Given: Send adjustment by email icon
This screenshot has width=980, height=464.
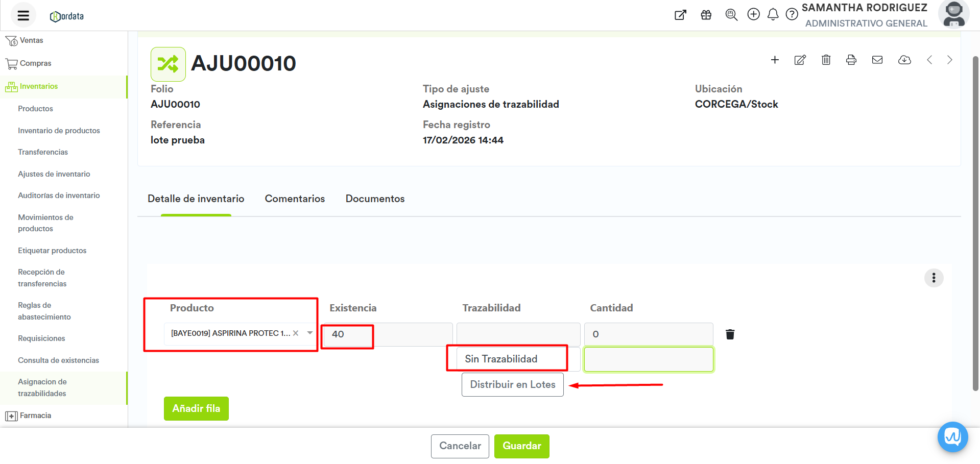Looking at the screenshot, I should 877,60.
